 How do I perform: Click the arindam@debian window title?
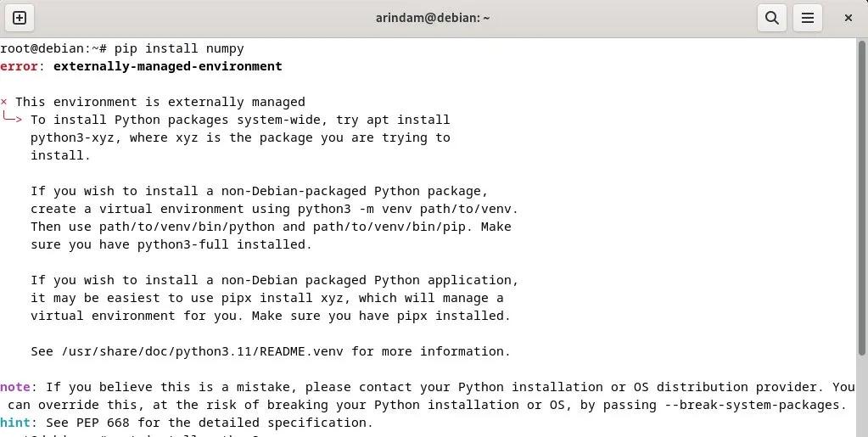point(433,18)
